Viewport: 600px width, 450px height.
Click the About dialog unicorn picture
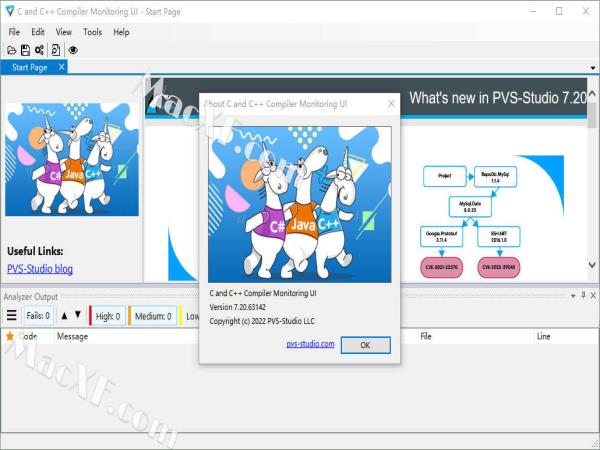300,205
